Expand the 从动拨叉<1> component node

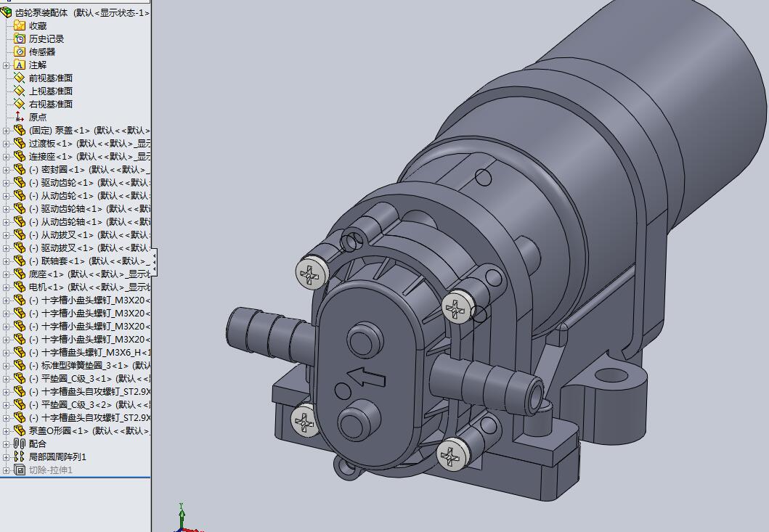point(6,235)
